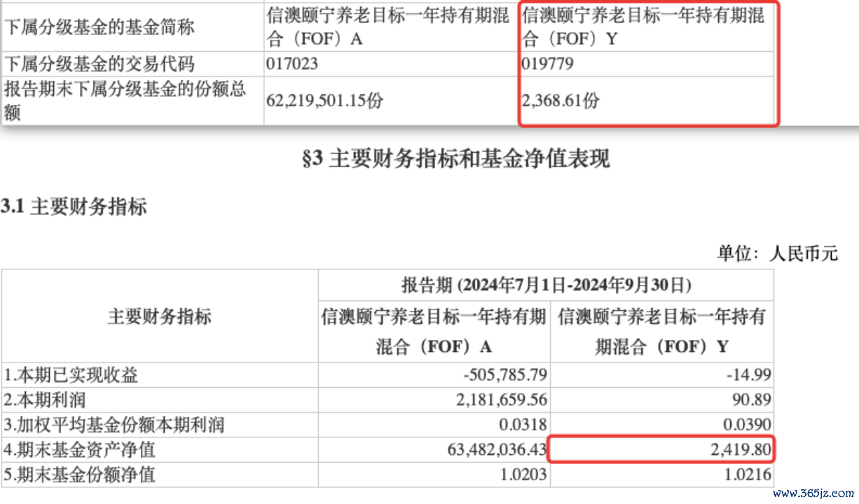Select the row label 下属分级基金的基金简称
The image size is (859, 504).
click(99, 27)
